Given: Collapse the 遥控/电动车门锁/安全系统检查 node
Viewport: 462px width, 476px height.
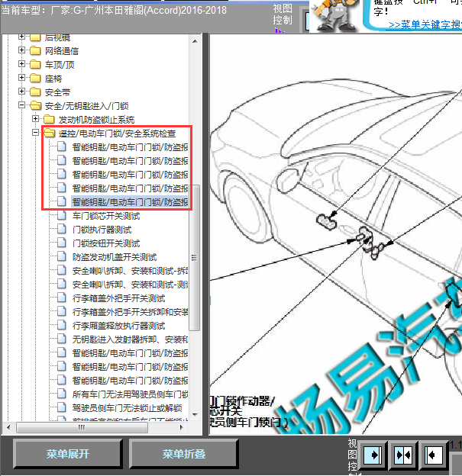Looking at the screenshot, I should [36, 133].
